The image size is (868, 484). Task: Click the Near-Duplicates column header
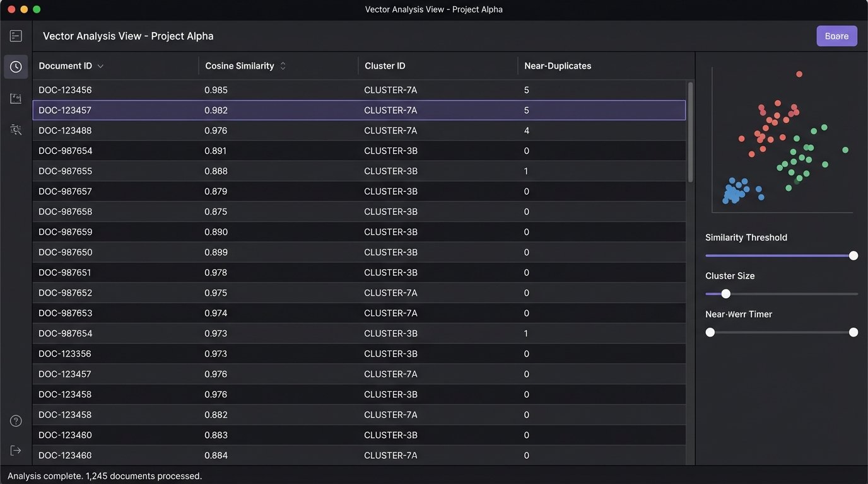pyautogui.click(x=558, y=66)
